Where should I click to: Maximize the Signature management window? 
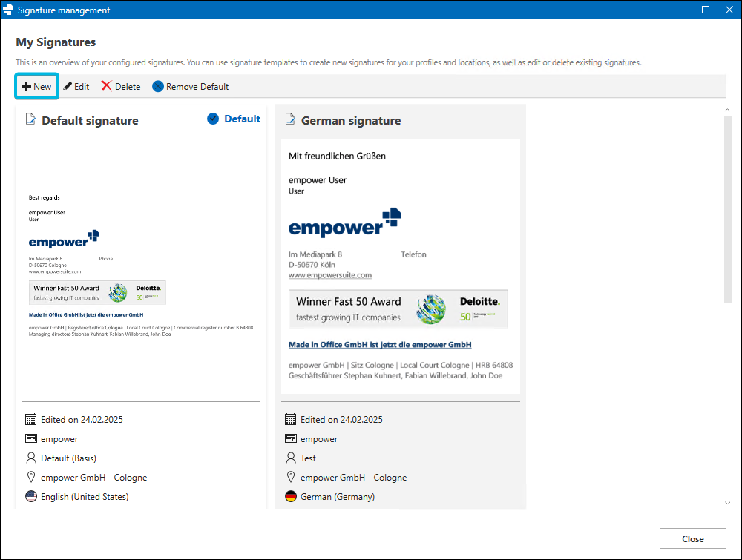point(706,10)
